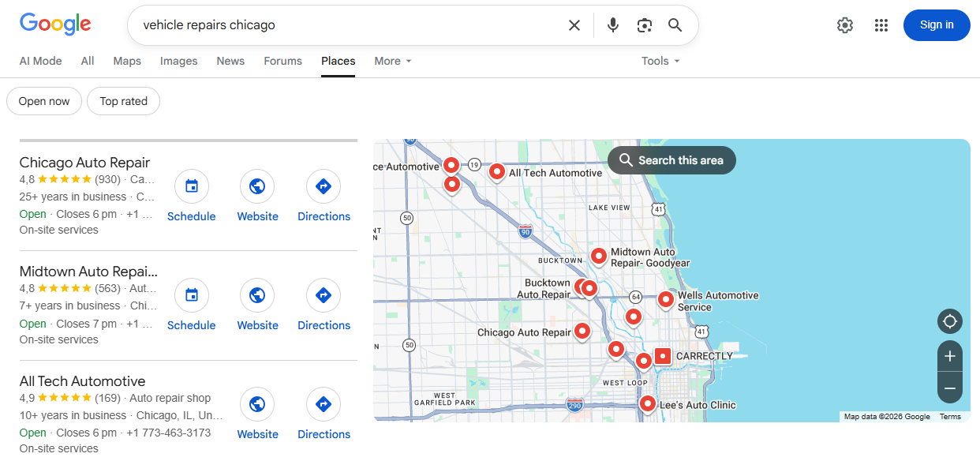Open Google Lens image search
Image resolution: width=980 pixels, height=461 pixels.
(x=644, y=24)
